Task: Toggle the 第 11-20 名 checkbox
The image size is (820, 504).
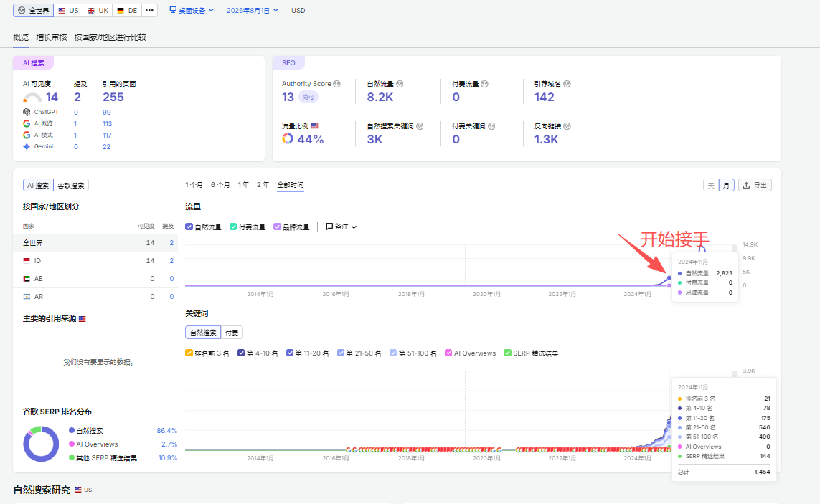Action: coord(290,353)
